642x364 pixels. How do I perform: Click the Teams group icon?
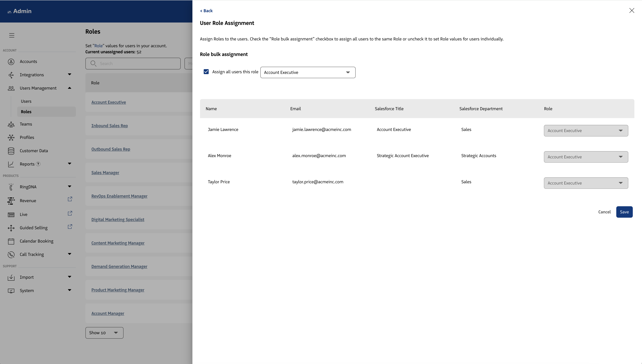point(11,124)
